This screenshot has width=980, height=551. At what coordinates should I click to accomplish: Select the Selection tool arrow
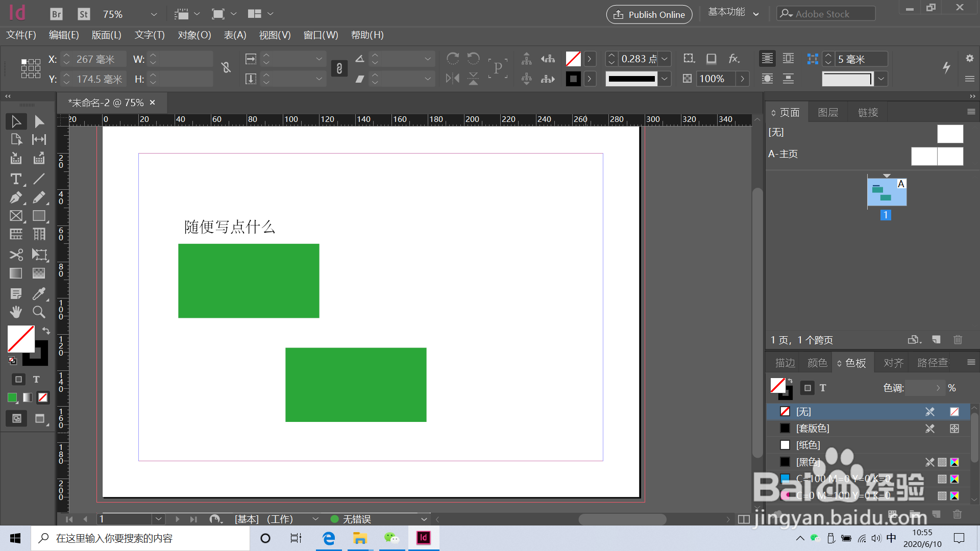point(16,121)
